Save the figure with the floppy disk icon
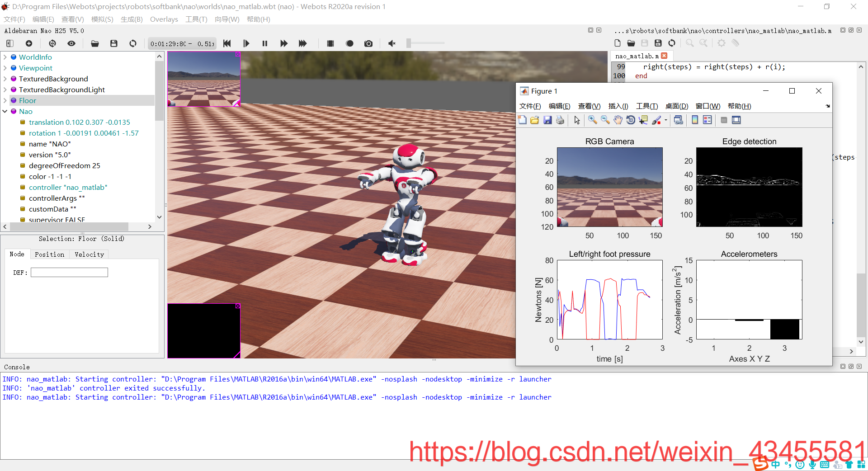 [x=547, y=120]
